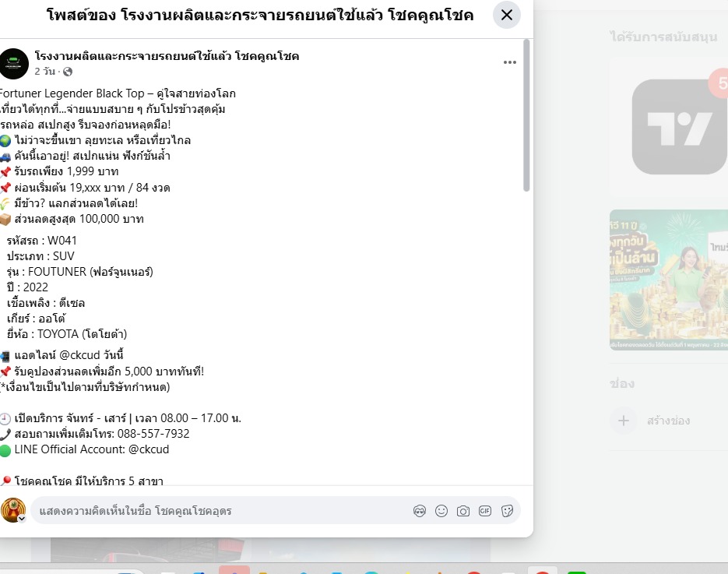
Task: Open the TradingView sponsored ad tile
Action: (680, 127)
